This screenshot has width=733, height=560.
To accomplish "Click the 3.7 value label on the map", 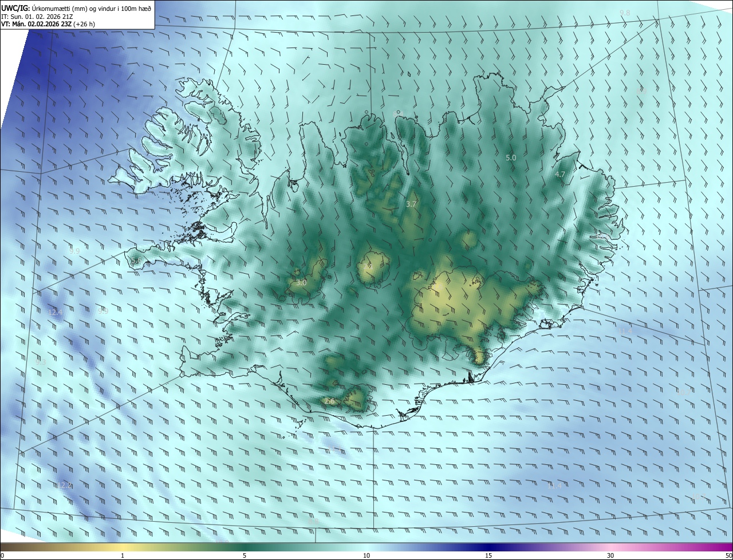I will (x=411, y=204).
